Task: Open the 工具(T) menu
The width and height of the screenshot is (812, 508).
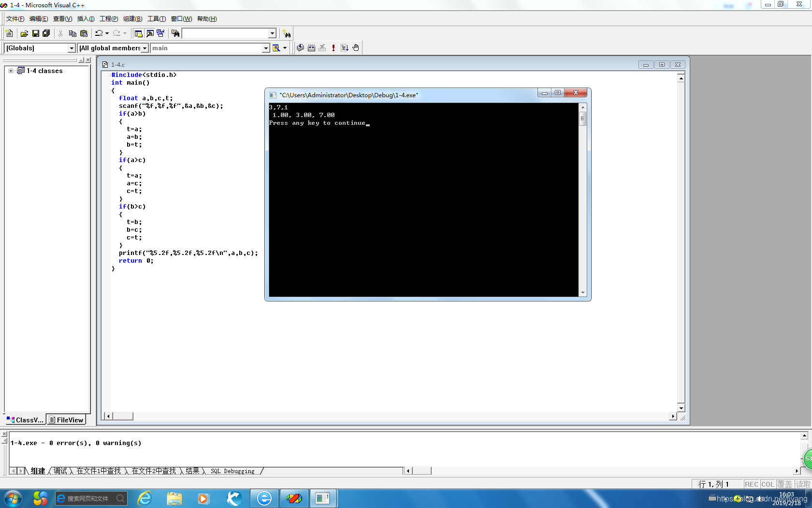Action: pos(156,19)
